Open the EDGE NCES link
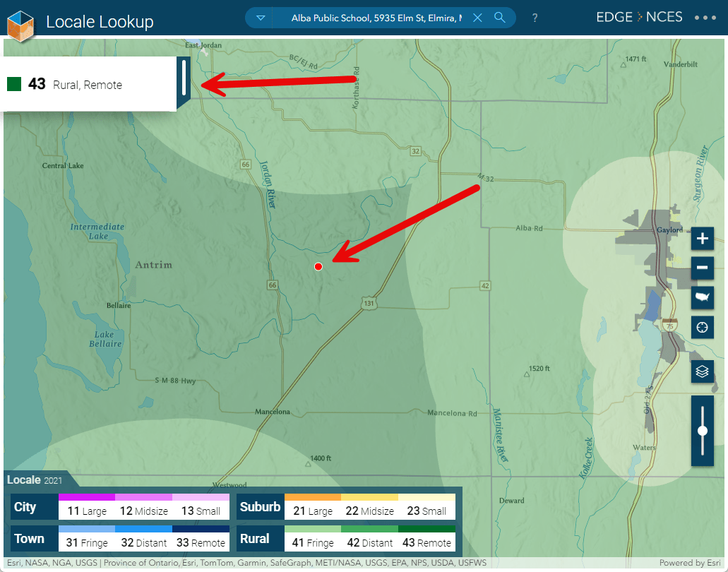 pyautogui.click(x=639, y=17)
